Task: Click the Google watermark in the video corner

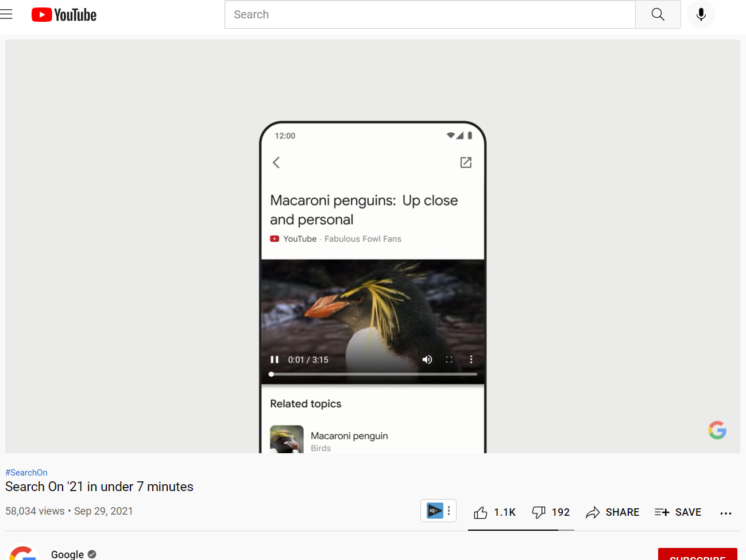Action: pyautogui.click(x=717, y=430)
